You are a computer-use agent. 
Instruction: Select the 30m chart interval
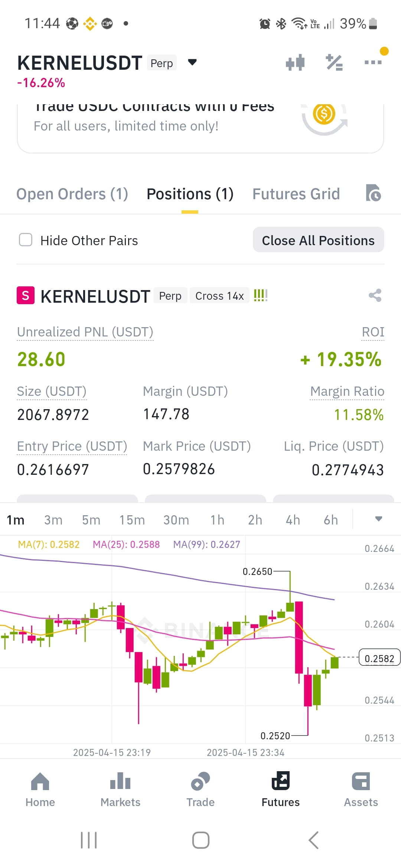(176, 520)
